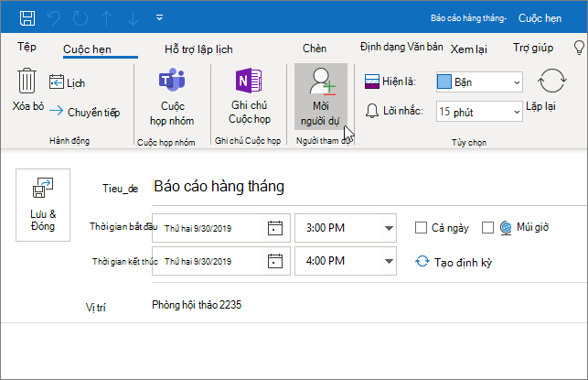Enable the Cả ngày all-day checkbox
The width and height of the screenshot is (588, 380).
tap(422, 227)
